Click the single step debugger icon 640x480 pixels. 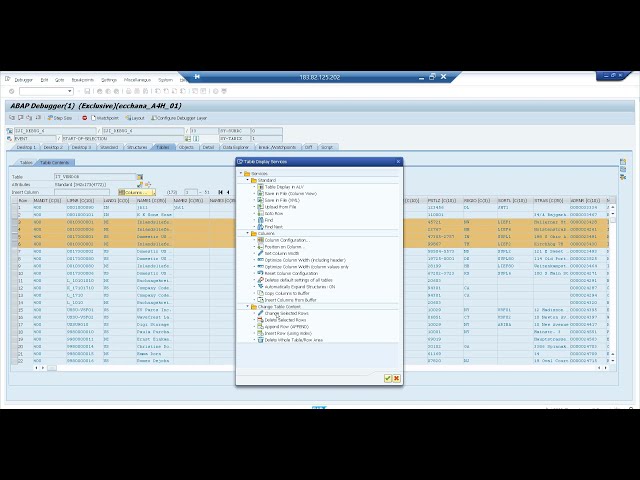(12, 118)
